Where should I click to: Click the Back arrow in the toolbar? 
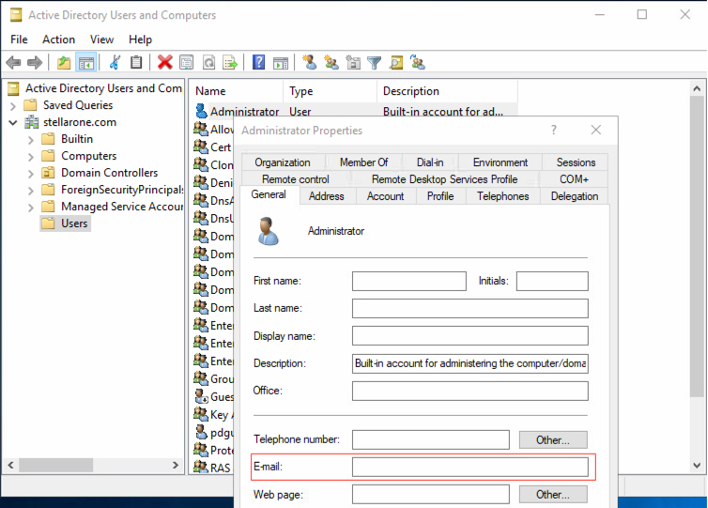point(14,63)
